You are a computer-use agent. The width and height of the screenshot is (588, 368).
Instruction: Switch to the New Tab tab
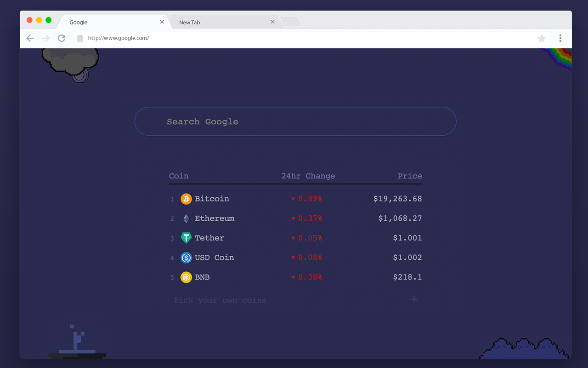[x=225, y=22]
